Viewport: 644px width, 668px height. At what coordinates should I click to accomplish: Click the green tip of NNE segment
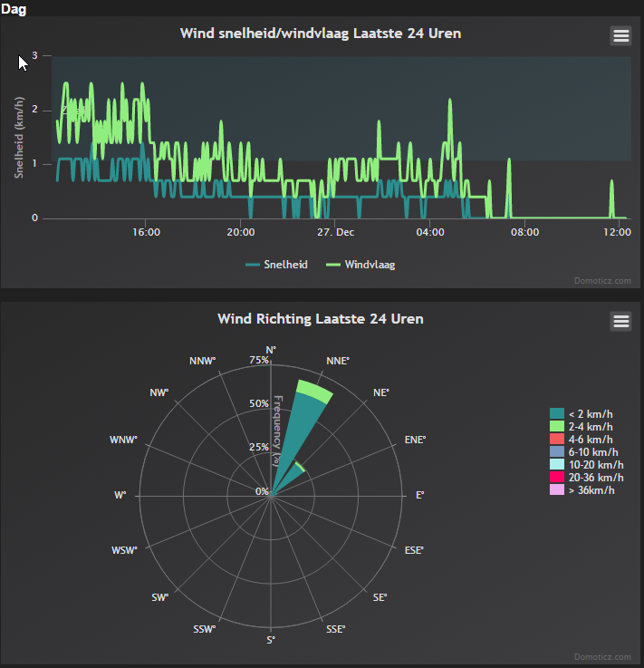315,391
